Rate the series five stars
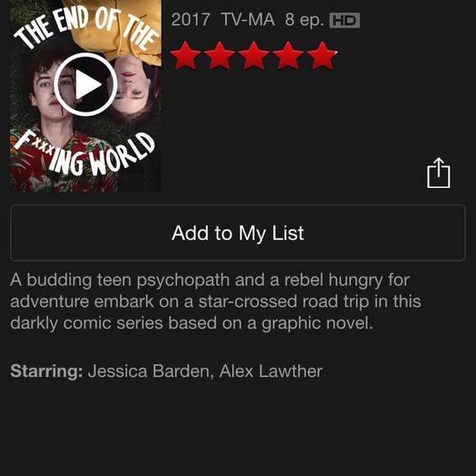The height and width of the screenshot is (476, 476). [322, 56]
